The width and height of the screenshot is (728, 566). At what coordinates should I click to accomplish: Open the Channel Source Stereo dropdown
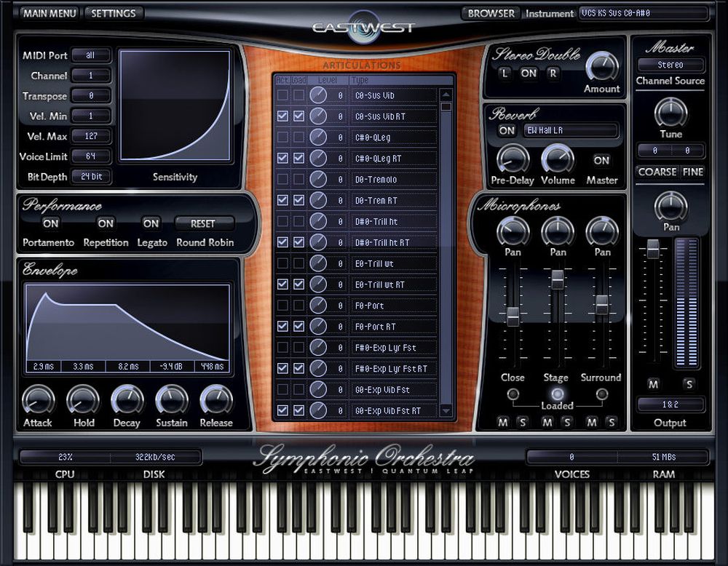670,65
